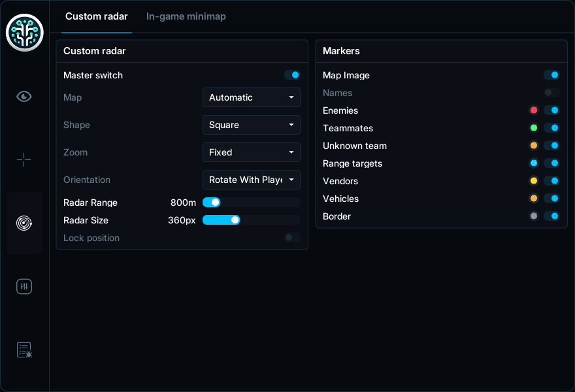Open the Map dropdown set to Automatic
The image size is (575, 392).
click(x=252, y=97)
